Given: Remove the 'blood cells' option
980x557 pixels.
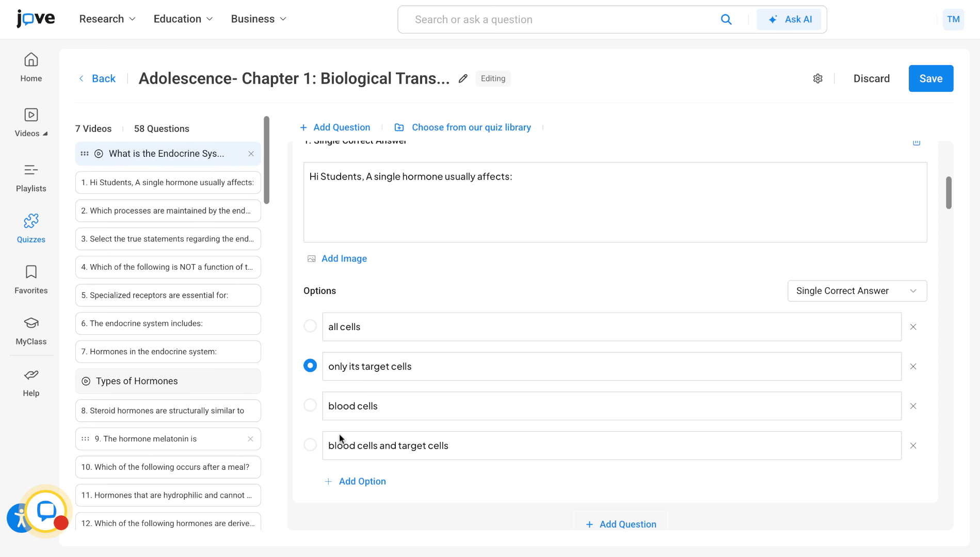Looking at the screenshot, I should click(x=913, y=406).
